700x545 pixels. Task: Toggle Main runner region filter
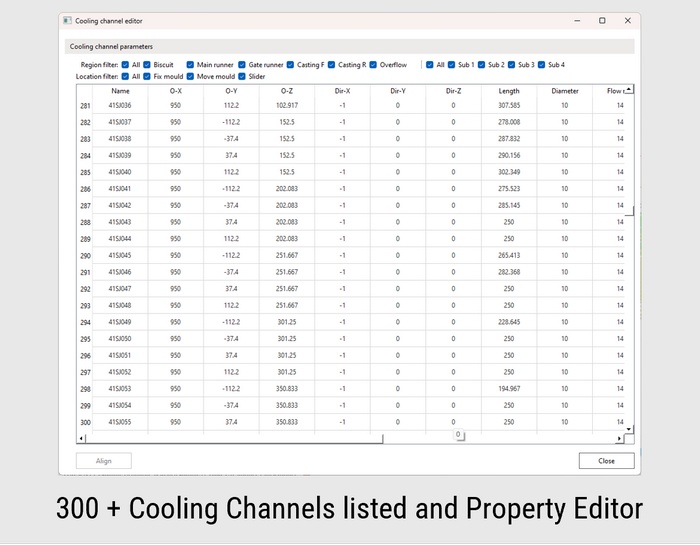pos(190,65)
